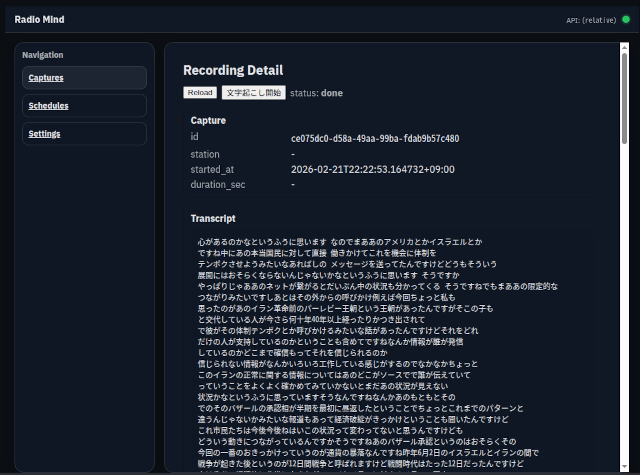This screenshot has height=475, width=640.
Task: Click the first line of transcript text
Action: [x=340, y=242]
